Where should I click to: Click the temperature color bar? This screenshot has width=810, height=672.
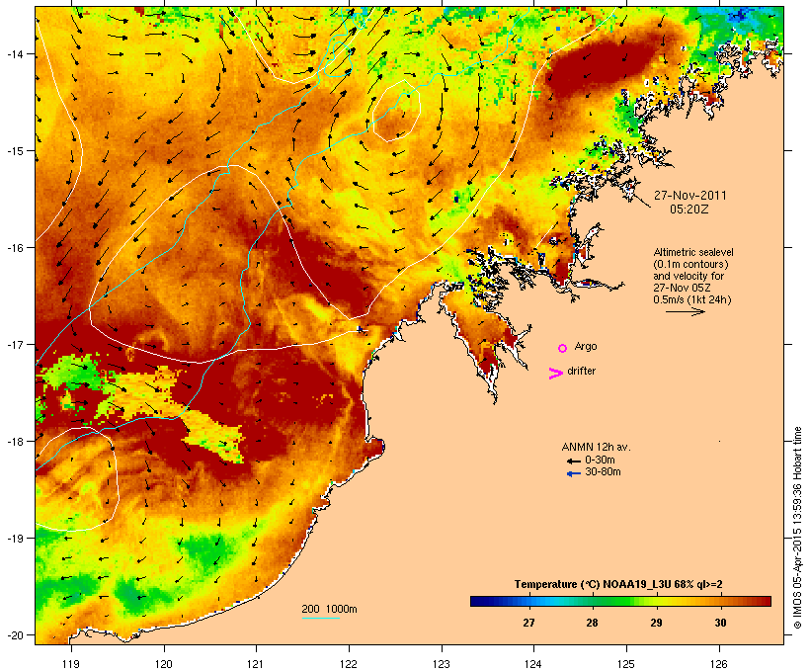point(620,601)
